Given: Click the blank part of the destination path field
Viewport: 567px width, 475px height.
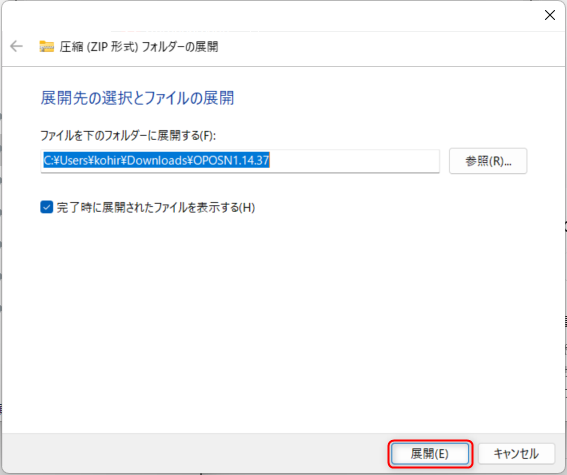Looking at the screenshot, I should (354, 161).
